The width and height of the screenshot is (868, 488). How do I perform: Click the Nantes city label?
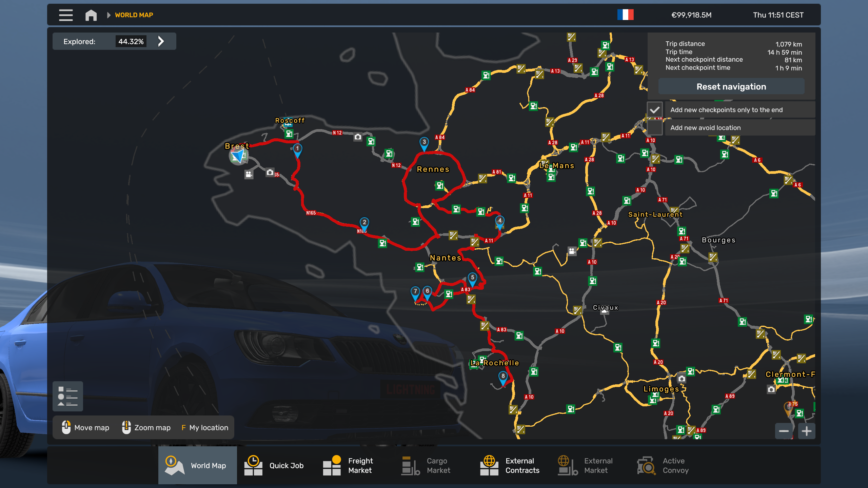click(x=445, y=258)
